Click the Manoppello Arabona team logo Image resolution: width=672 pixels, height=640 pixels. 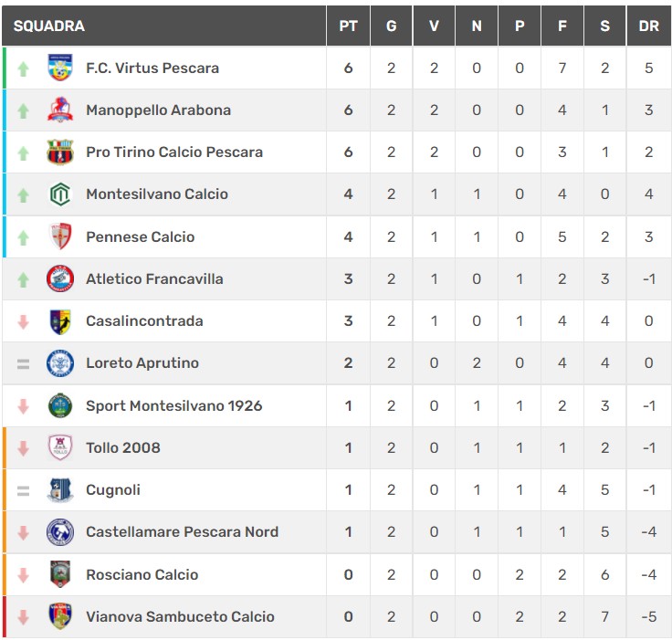[x=60, y=110]
